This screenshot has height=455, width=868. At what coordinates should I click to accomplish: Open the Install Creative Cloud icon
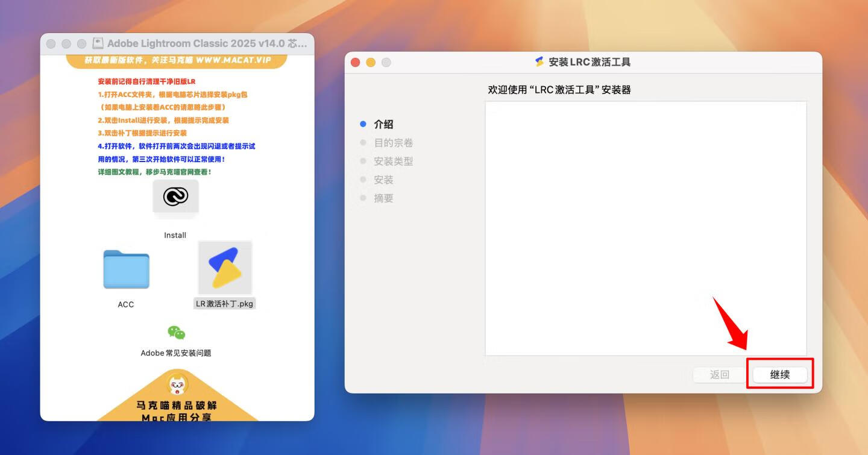tap(175, 196)
